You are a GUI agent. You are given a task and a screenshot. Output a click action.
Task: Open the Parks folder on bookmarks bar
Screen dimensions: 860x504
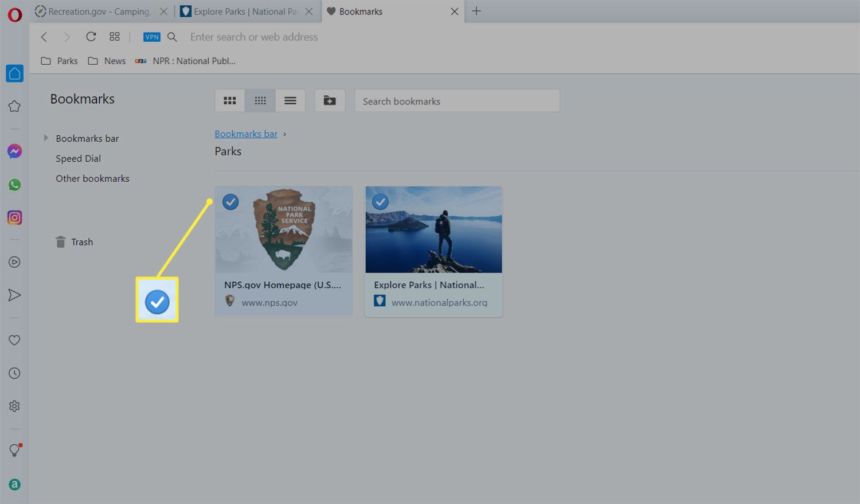coord(60,61)
